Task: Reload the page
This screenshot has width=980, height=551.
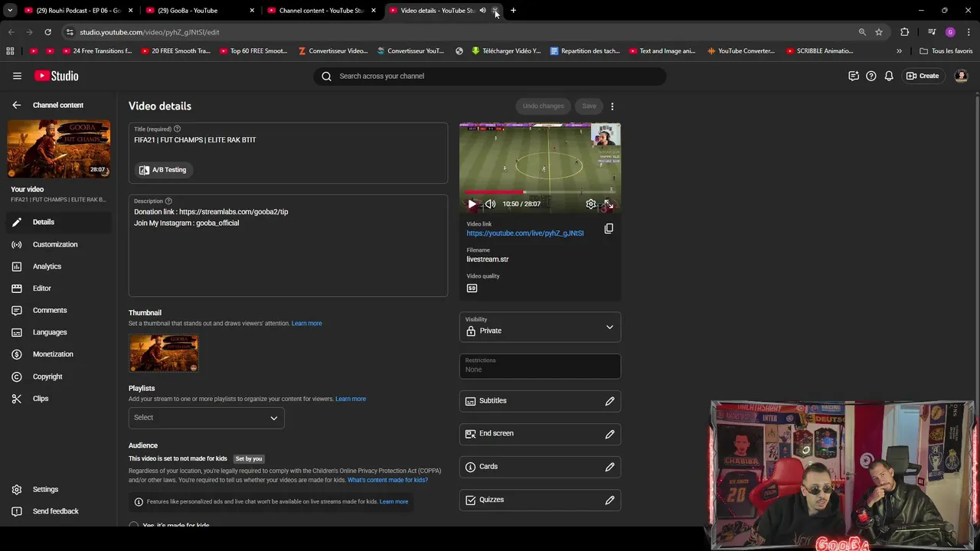Action: 47,32
